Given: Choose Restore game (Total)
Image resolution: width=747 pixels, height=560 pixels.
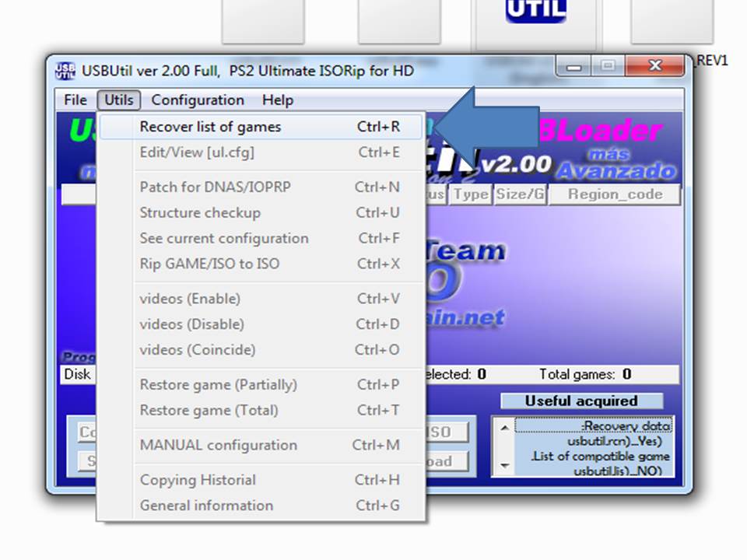Looking at the screenshot, I should coord(261,411).
